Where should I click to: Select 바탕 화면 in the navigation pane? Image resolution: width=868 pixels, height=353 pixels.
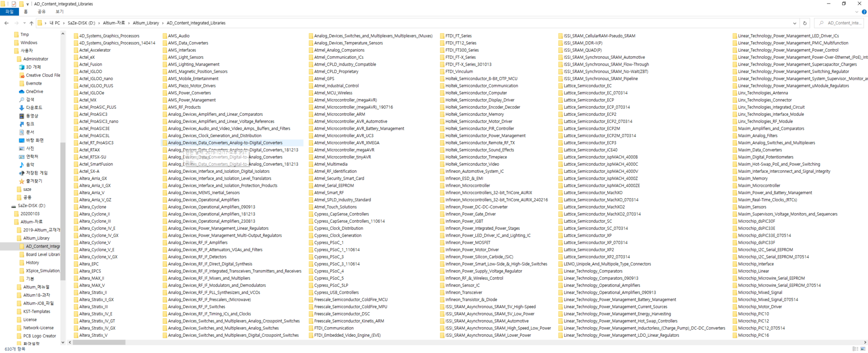[34, 140]
